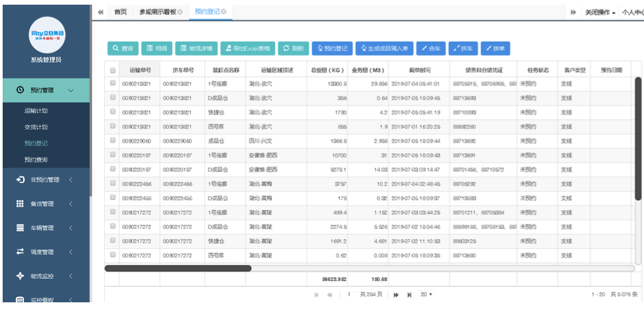Viewport: 644px width, 311px height.
Task: Open 明细 details from toolbar
Action: (157, 49)
